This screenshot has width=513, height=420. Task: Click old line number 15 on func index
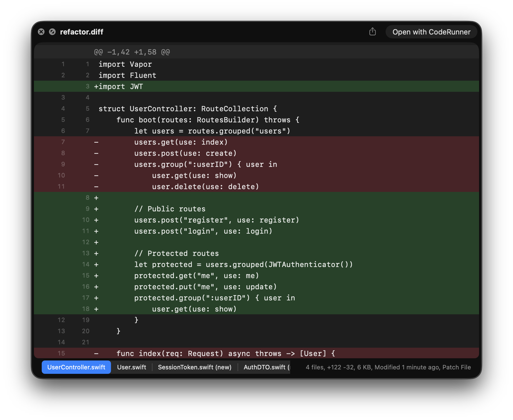[61, 353]
